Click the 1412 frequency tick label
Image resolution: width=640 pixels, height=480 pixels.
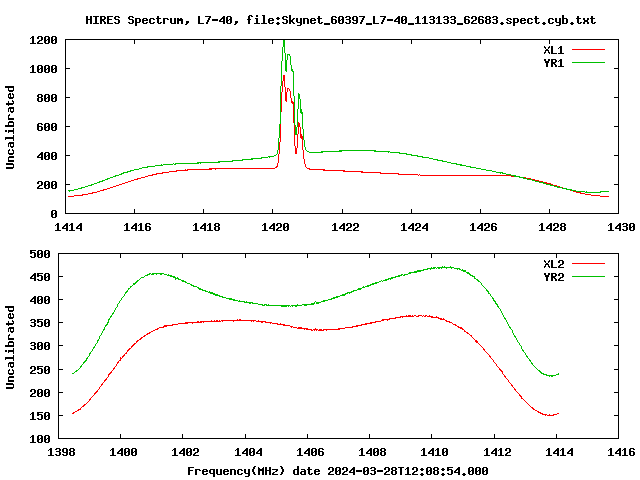[x=497, y=452]
